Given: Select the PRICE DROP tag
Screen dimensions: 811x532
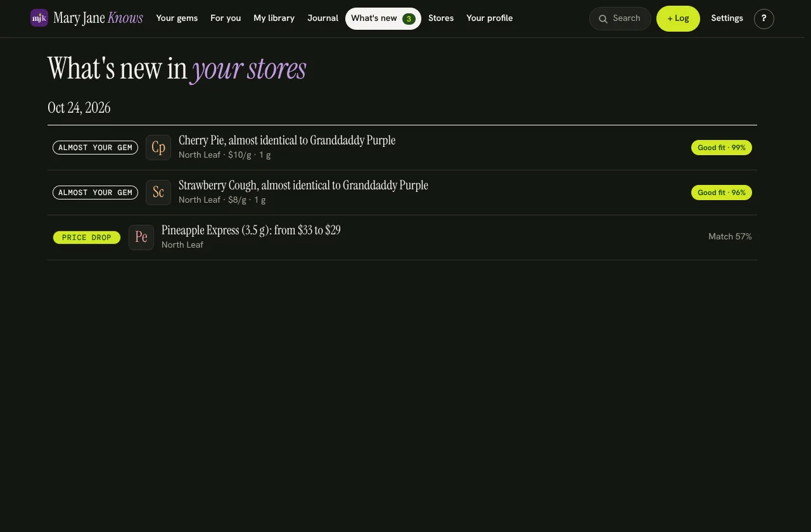Looking at the screenshot, I should (87, 237).
